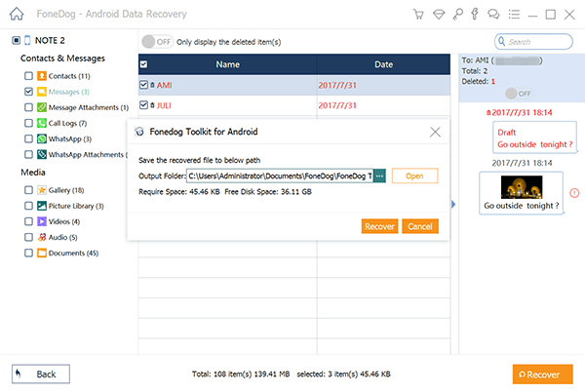
Task: Click the Contacts & Messages section heading
Action: [62, 59]
